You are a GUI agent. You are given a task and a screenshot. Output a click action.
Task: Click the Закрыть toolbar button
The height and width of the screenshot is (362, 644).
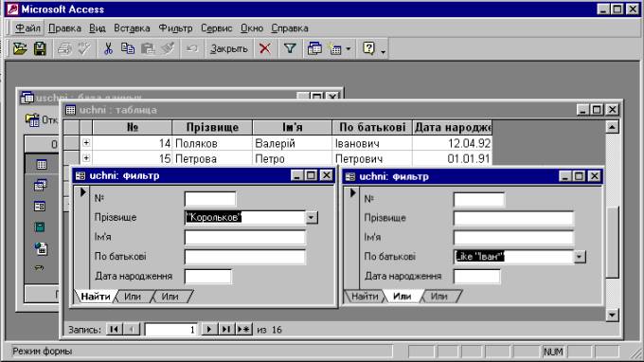tap(229, 49)
